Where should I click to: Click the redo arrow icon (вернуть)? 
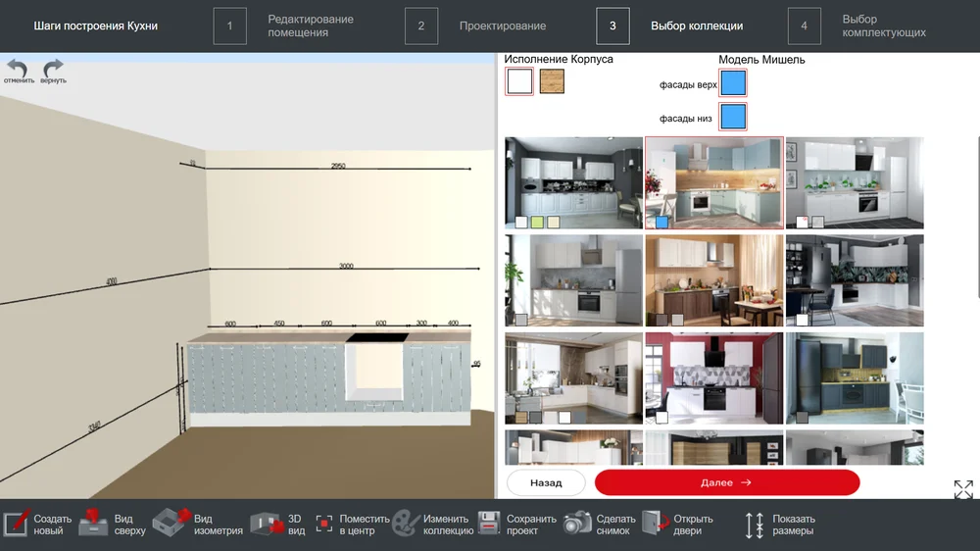pyautogui.click(x=53, y=69)
